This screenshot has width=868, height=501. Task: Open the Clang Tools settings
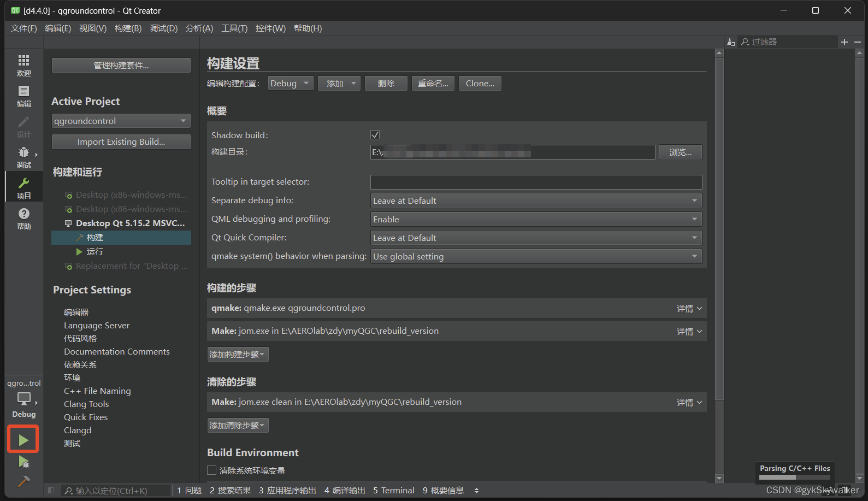click(x=86, y=404)
